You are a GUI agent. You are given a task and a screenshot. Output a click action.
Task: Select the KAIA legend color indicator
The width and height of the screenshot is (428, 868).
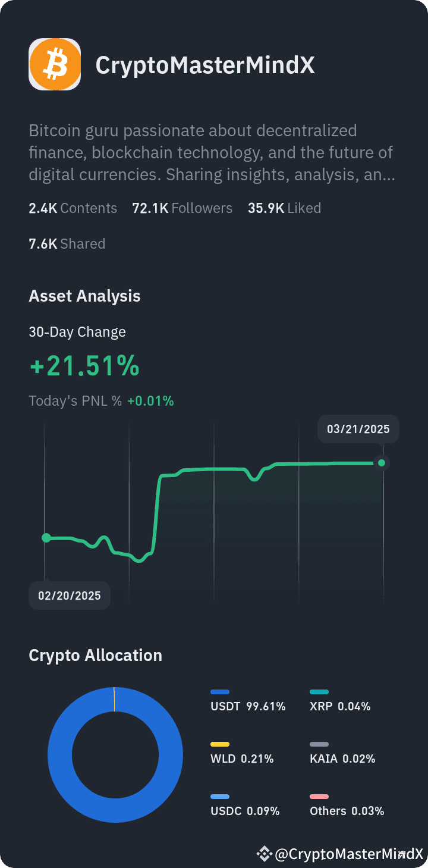(319, 744)
